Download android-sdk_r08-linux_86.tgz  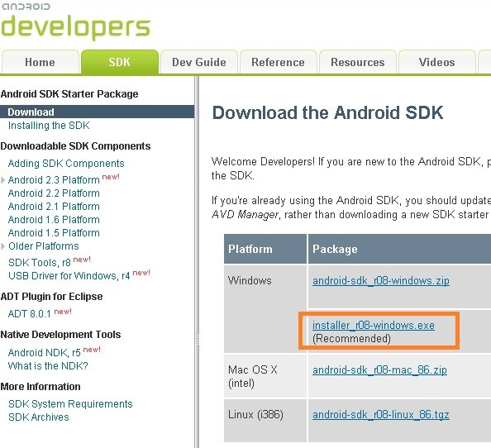coord(381,415)
